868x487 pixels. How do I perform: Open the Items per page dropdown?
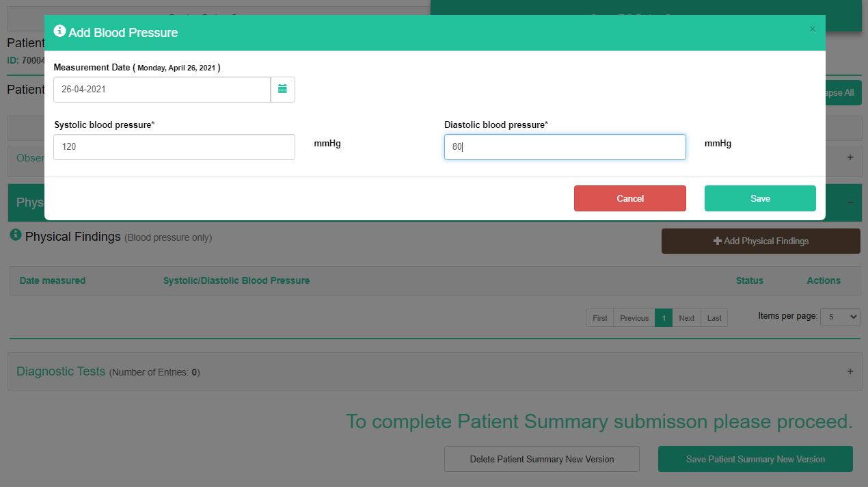839,317
